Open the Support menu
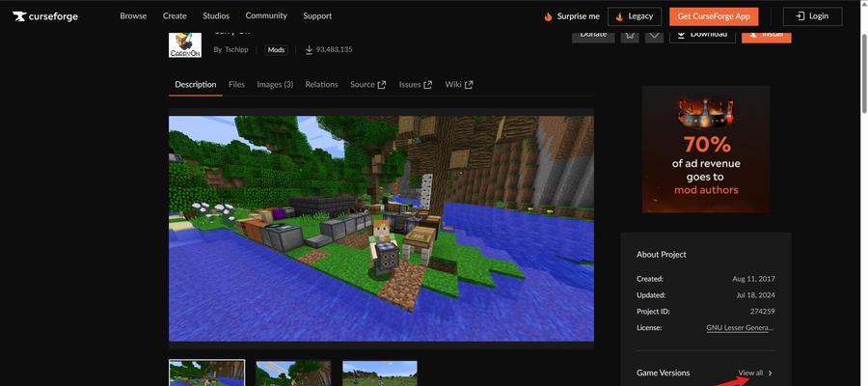Image resolution: width=868 pixels, height=386 pixels. click(317, 16)
